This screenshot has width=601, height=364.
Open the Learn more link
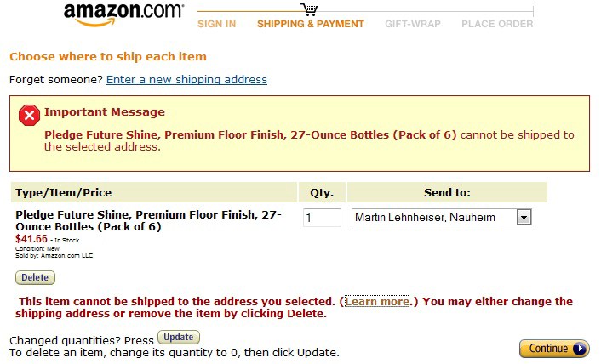(x=377, y=302)
